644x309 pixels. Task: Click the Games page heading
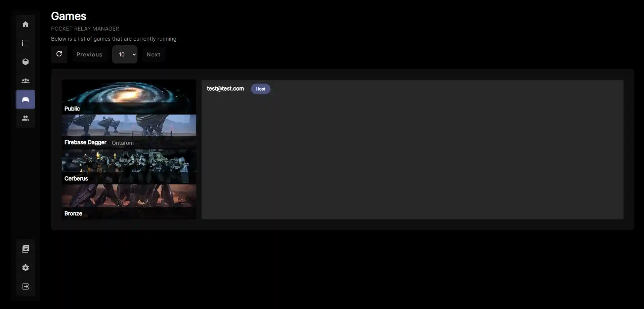click(69, 16)
